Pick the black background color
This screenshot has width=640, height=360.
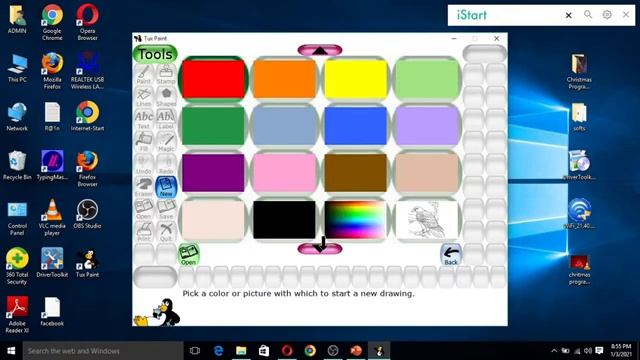284,220
